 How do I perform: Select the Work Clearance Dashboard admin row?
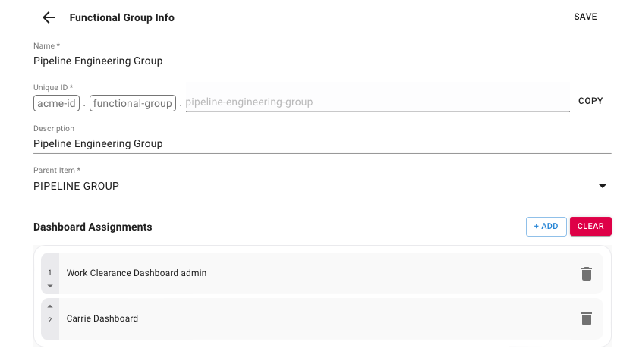[304, 273]
